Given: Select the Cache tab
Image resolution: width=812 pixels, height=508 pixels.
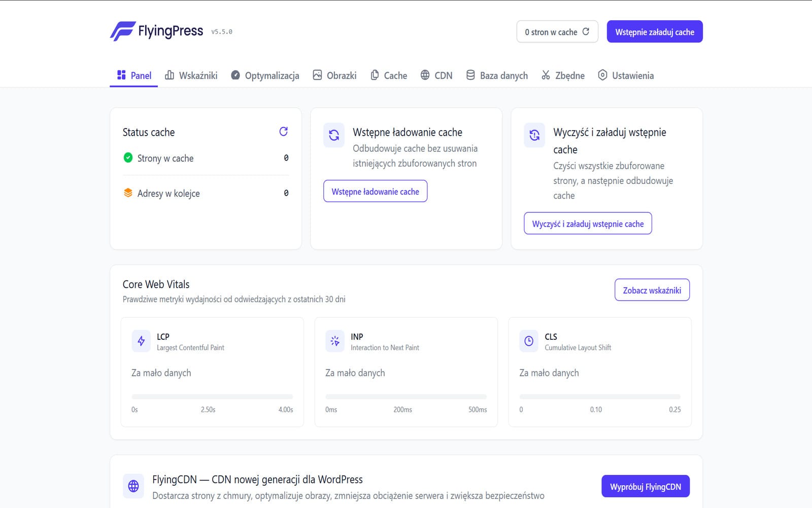Looking at the screenshot, I should point(389,76).
